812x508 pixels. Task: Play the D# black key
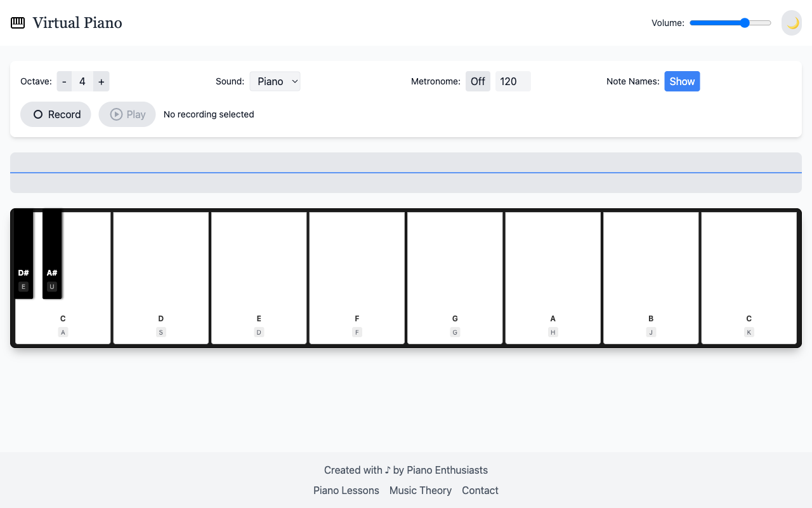23,254
